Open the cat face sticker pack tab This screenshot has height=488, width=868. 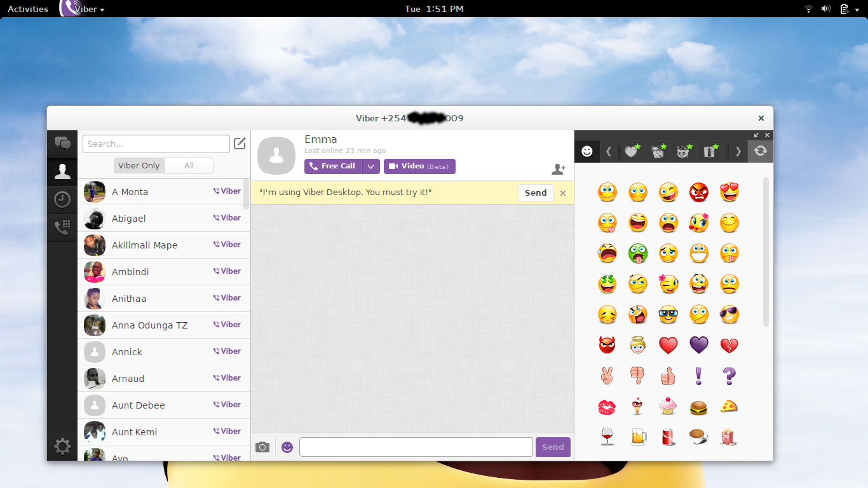coord(684,151)
